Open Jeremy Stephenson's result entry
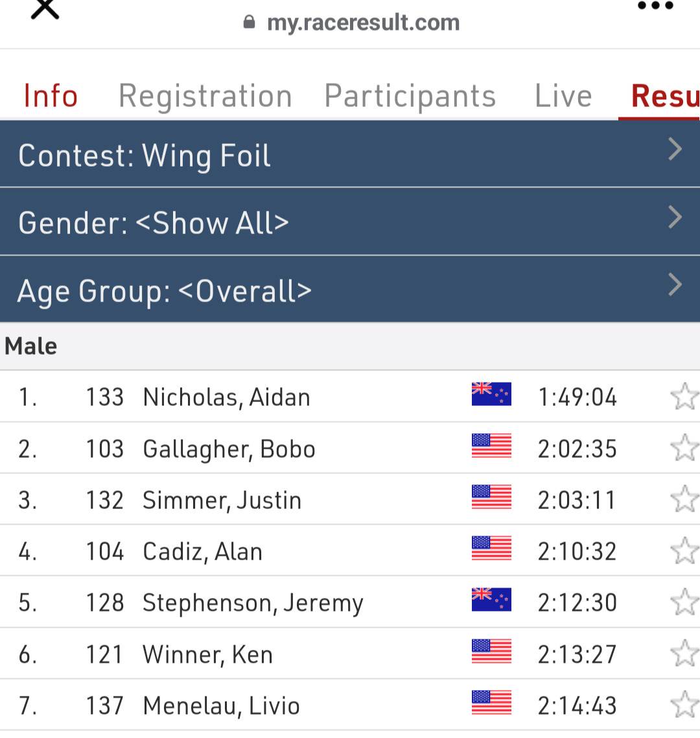This screenshot has width=700, height=738. tap(253, 602)
